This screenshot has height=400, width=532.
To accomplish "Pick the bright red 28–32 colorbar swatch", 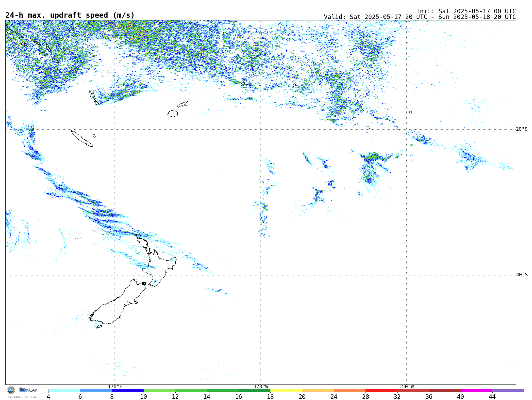I will tap(381, 391).
